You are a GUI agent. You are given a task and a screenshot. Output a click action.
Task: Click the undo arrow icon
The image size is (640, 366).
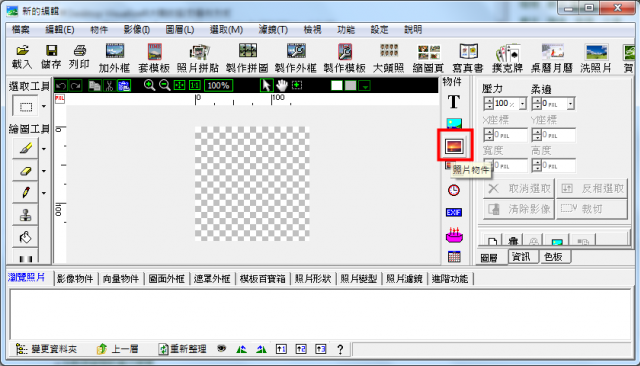tap(61, 85)
